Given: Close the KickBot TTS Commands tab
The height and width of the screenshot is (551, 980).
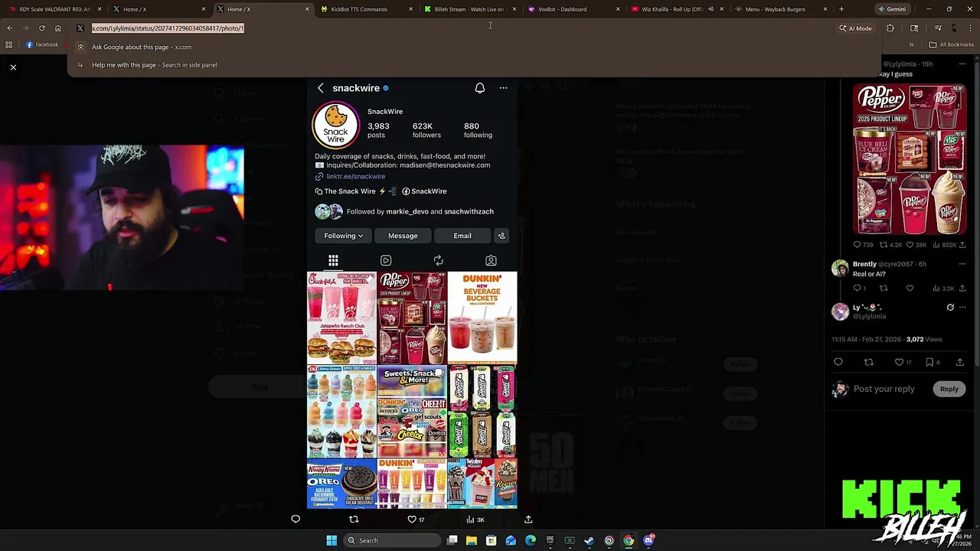Looking at the screenshot, I should [411, 9].
